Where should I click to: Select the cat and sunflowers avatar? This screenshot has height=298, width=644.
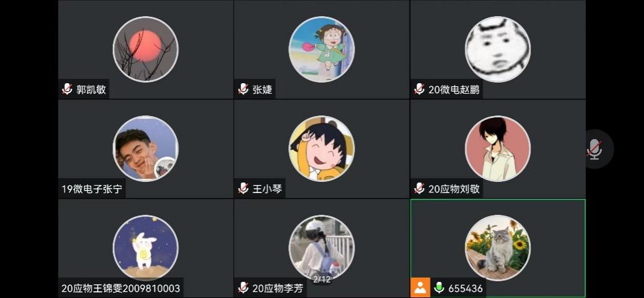(x=498, y=248)
